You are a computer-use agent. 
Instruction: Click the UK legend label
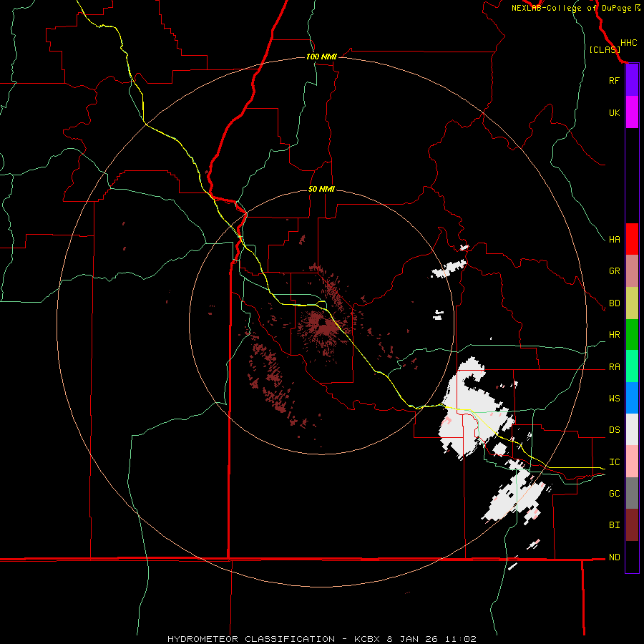coord(614,112)
